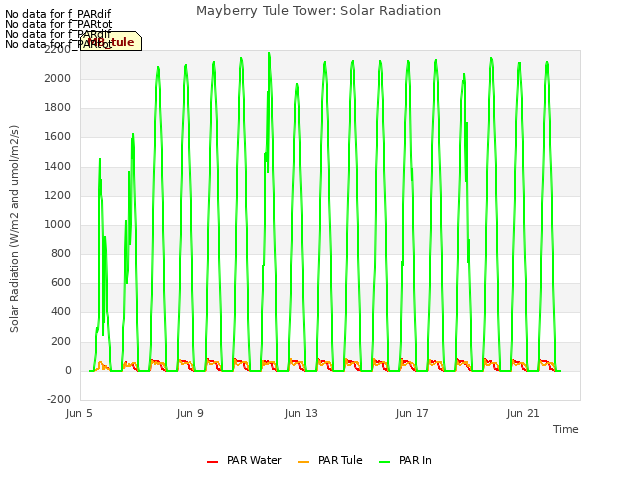The height and width of the screenshot is (480, 640).
Task: Toggle the PAR Water legend entry
Action: click(244, 460)
